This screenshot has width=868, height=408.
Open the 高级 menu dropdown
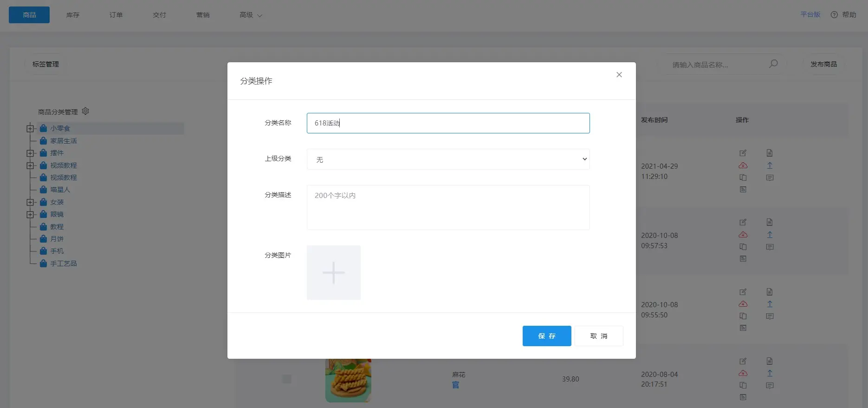[x=251, y=15]
